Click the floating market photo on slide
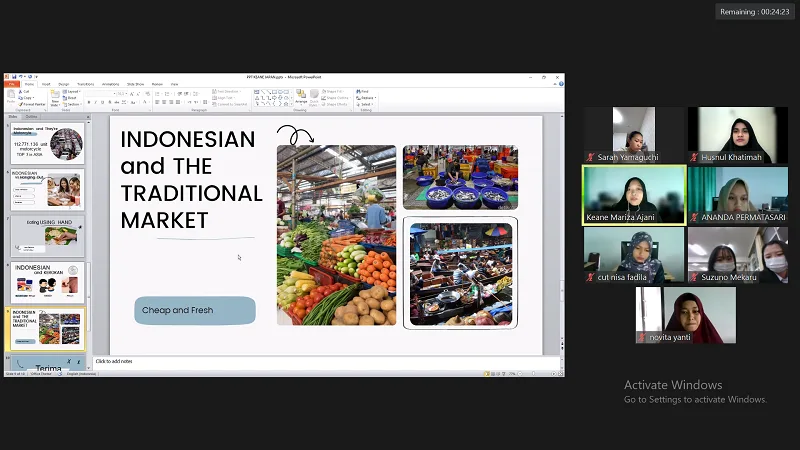Viewport: 800px width, 450px height. 461,273
